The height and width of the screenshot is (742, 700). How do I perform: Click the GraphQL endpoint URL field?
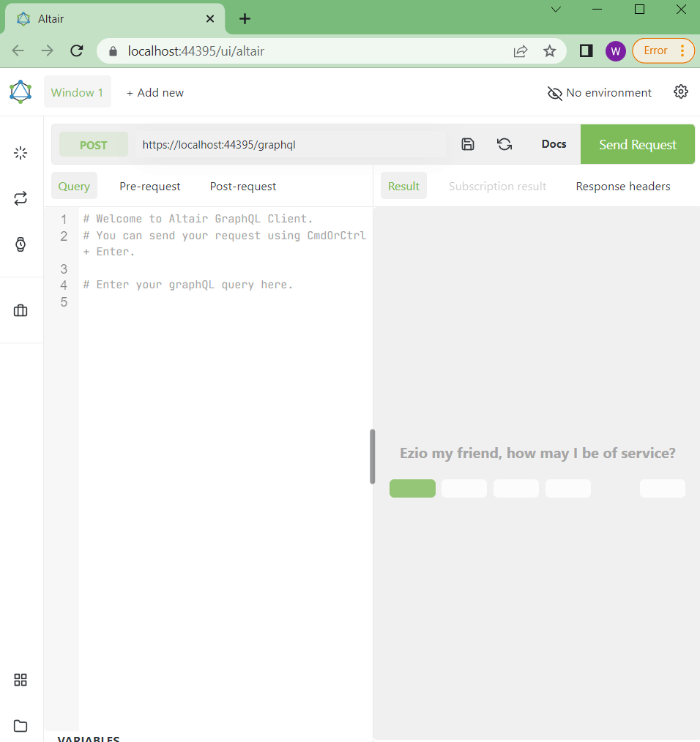click(291, 145)
